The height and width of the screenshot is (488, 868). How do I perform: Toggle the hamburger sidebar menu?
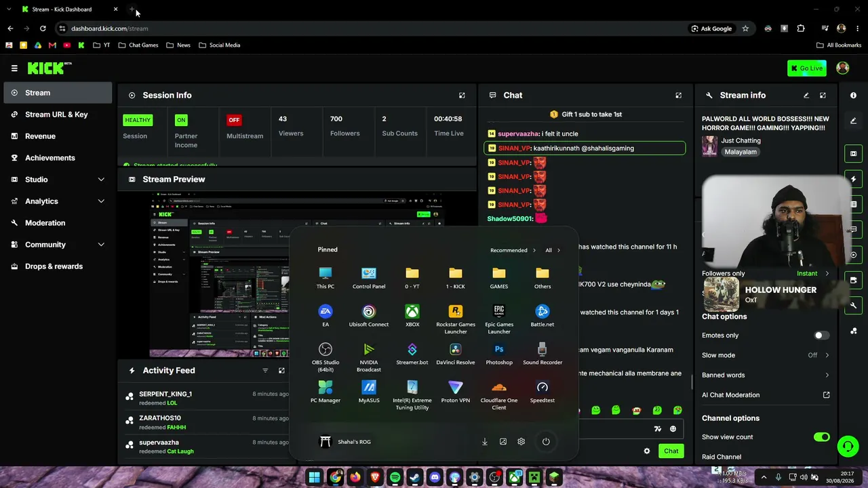(x=14, y=68)
